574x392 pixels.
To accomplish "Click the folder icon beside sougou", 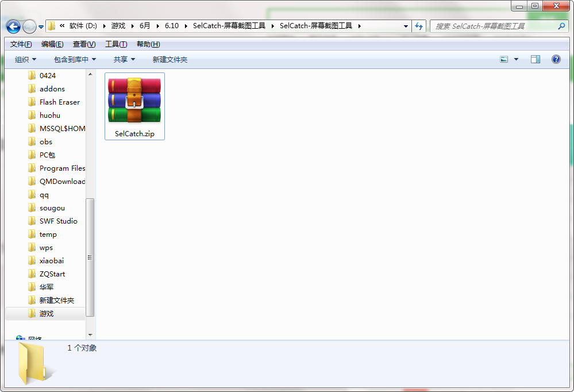I will [32, 208].
